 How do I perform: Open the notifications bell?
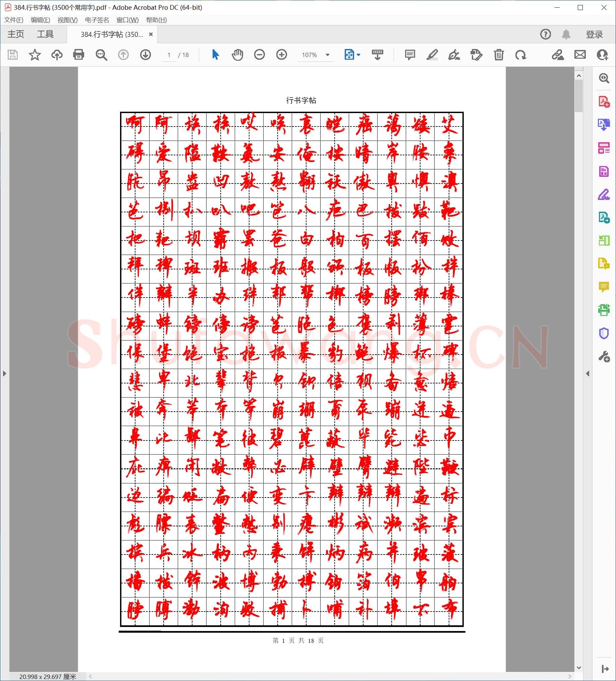click(566, 34)
